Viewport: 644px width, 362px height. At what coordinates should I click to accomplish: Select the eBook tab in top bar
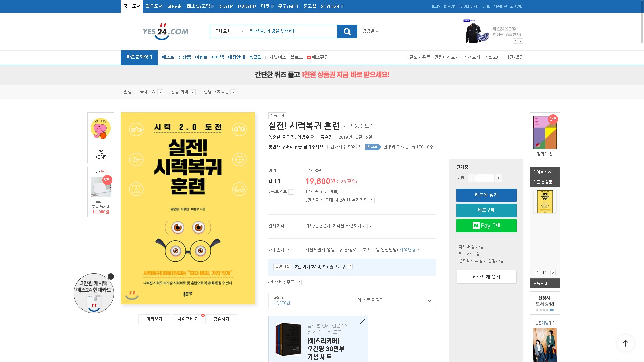[174, 6]
